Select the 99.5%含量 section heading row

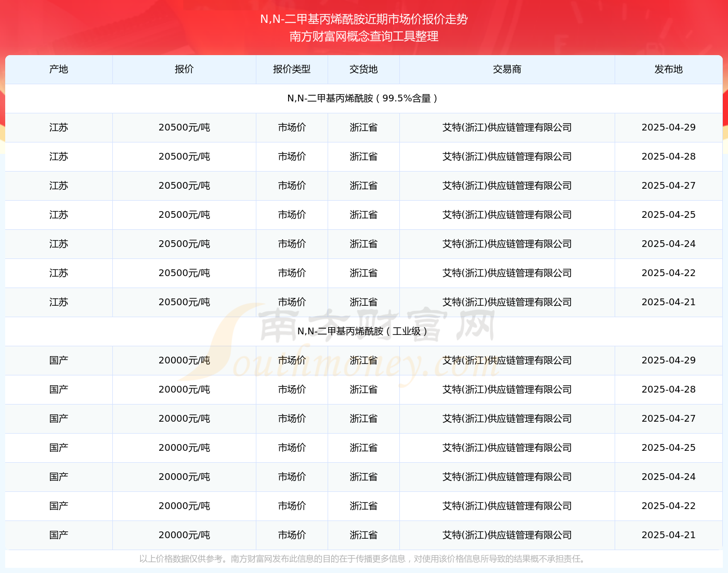point(364,98)
